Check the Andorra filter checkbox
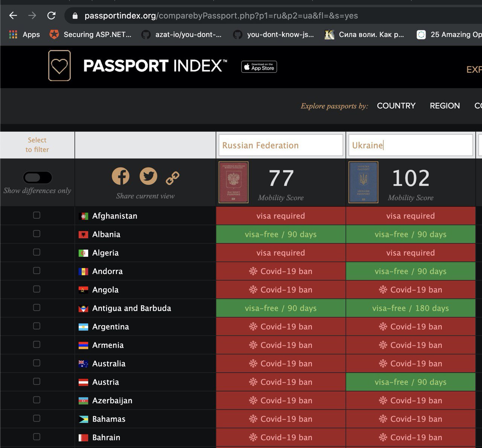The width and height of the screenshot is (482, 448). pos(37,270)
